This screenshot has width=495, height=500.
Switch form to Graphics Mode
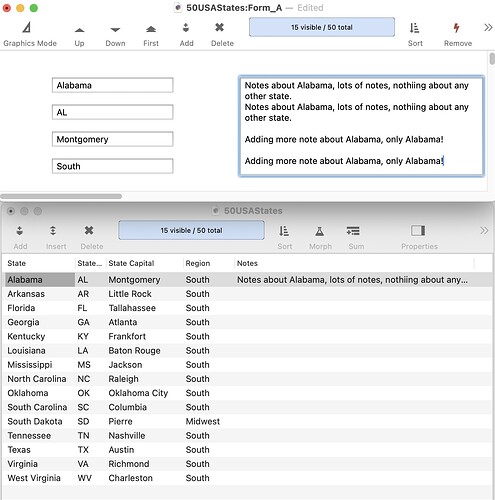tap(30, 34)
